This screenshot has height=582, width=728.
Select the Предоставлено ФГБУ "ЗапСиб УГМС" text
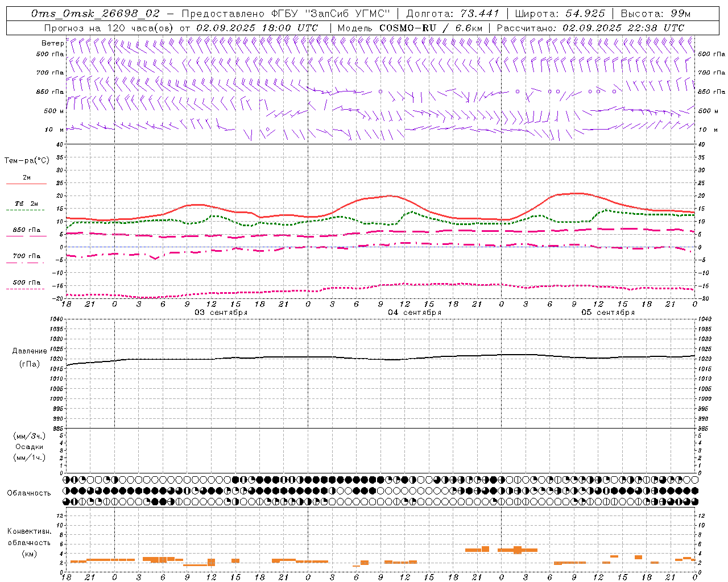pyautogui.click(x=286, y=14)
